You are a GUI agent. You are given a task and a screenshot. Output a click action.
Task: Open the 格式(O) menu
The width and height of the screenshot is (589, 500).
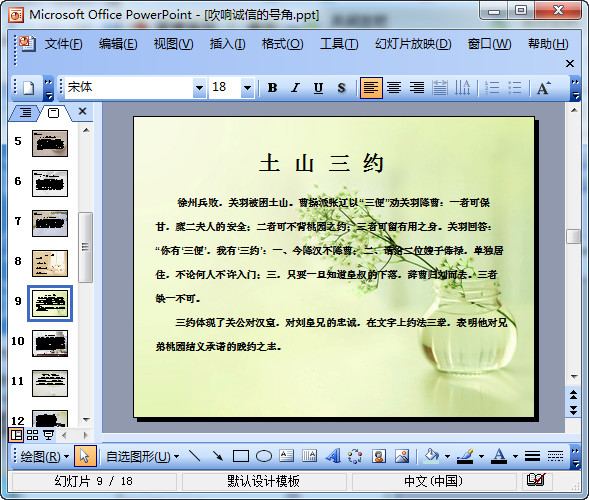click(282, 44)
